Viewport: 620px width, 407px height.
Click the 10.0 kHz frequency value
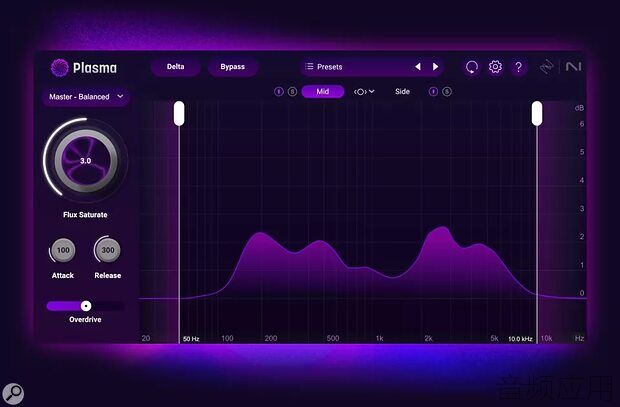point(520,339)
